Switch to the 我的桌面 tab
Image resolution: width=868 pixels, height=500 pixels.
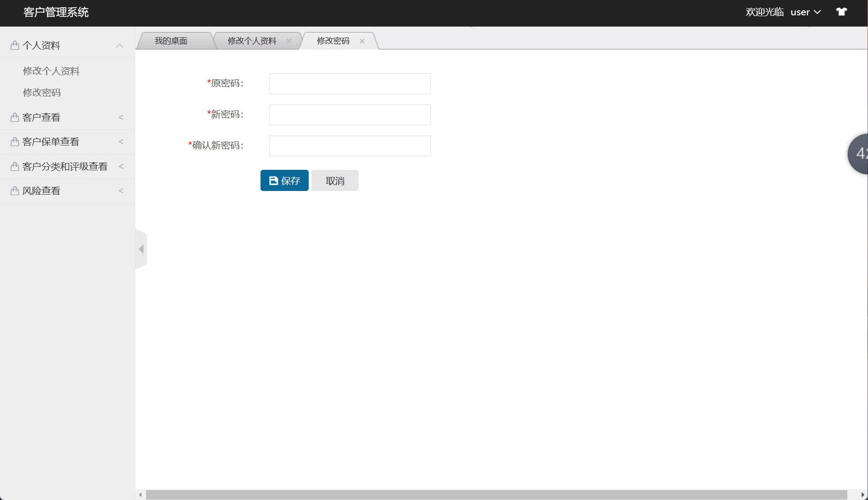171,41
